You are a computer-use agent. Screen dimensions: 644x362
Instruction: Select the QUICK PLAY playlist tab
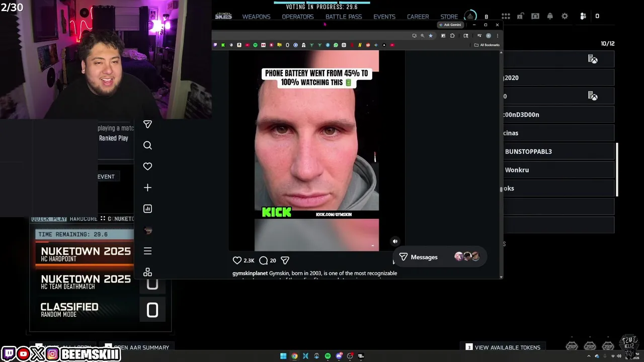click(x=49, y=219)
